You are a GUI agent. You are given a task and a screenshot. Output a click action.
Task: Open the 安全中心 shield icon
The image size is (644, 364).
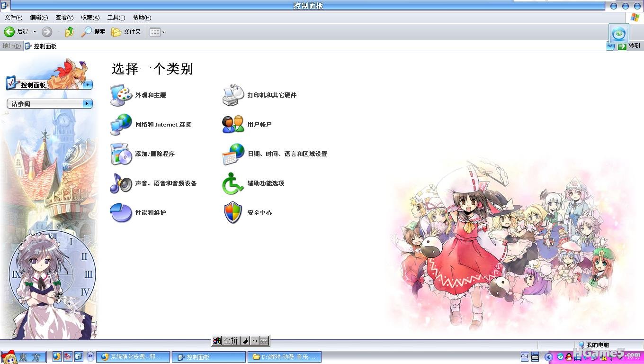tap(233, 213)
